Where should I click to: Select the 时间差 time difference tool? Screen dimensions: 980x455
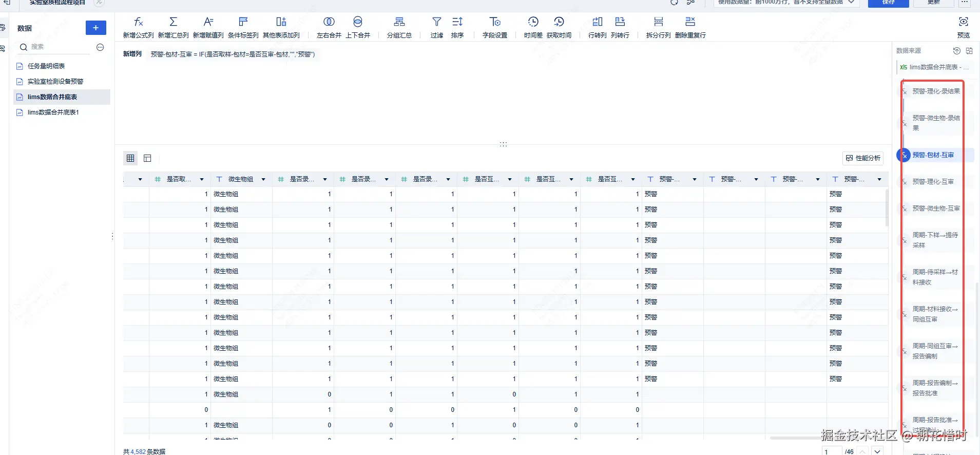pos(533,27)
